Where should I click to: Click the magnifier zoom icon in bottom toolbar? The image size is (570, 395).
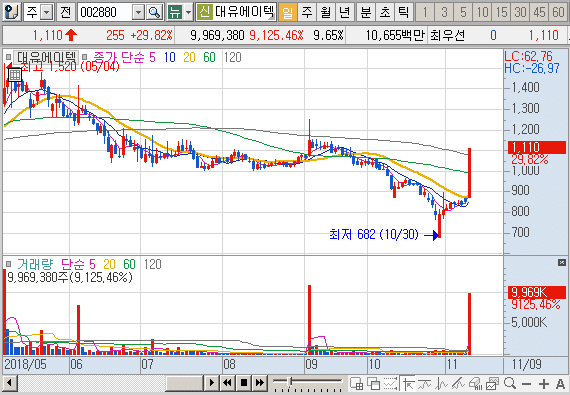pyautogui.click(x=510, y=383)
